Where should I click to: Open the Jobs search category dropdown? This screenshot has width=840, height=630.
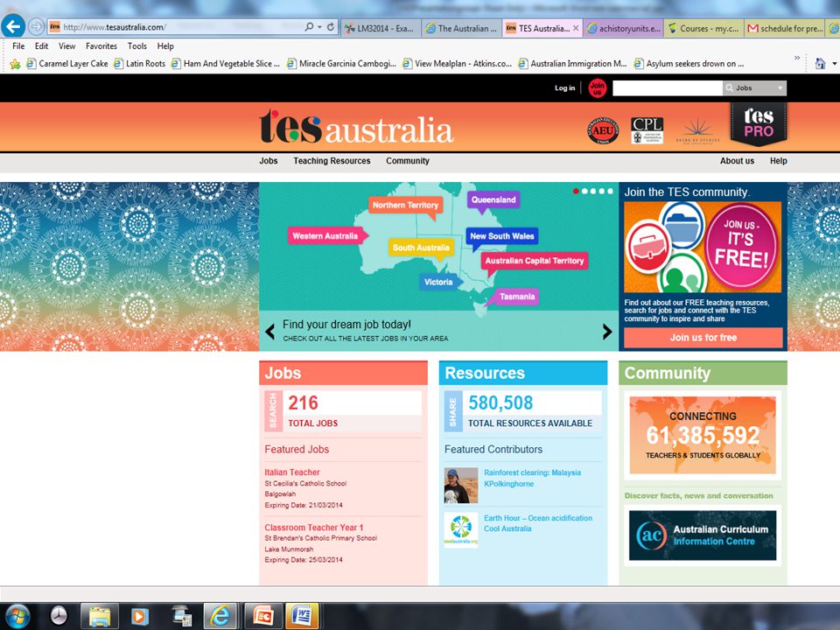tap(754, 87)
